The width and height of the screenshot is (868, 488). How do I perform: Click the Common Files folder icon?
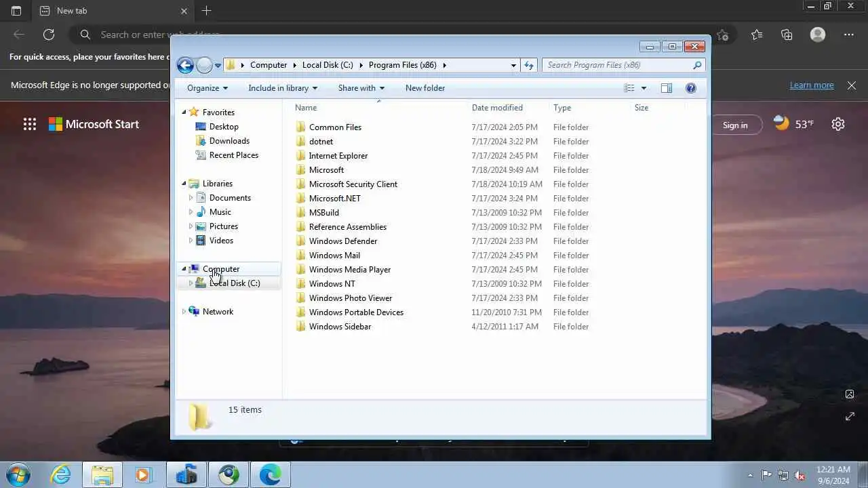301,127
